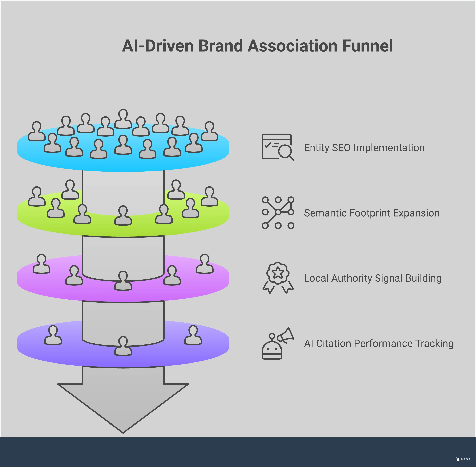Select the 'Local Authority Signal Building' label
Image resolution: width=476 pixels, height=467 pixels.
pyautogui.click(x=373, y=278)
